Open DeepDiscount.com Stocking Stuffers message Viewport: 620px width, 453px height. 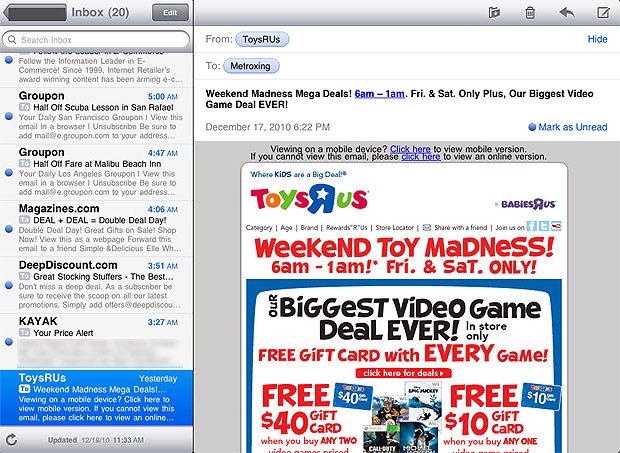[96, 285]
